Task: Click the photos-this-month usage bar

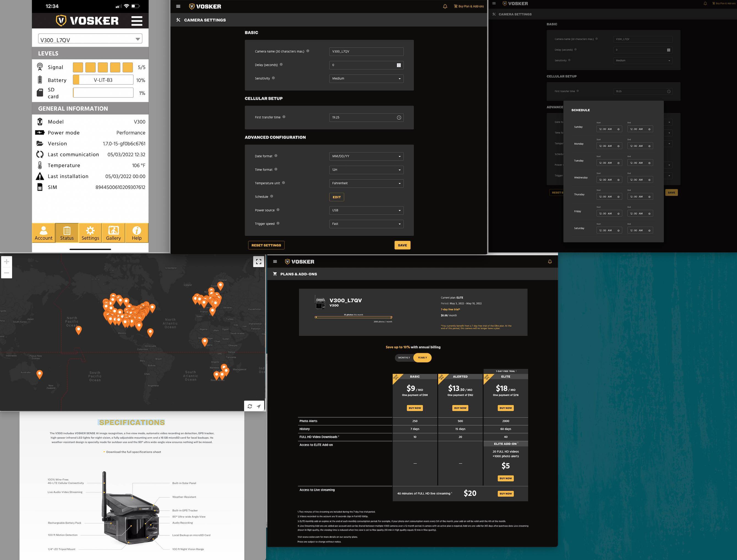Action: click(353, 317)
